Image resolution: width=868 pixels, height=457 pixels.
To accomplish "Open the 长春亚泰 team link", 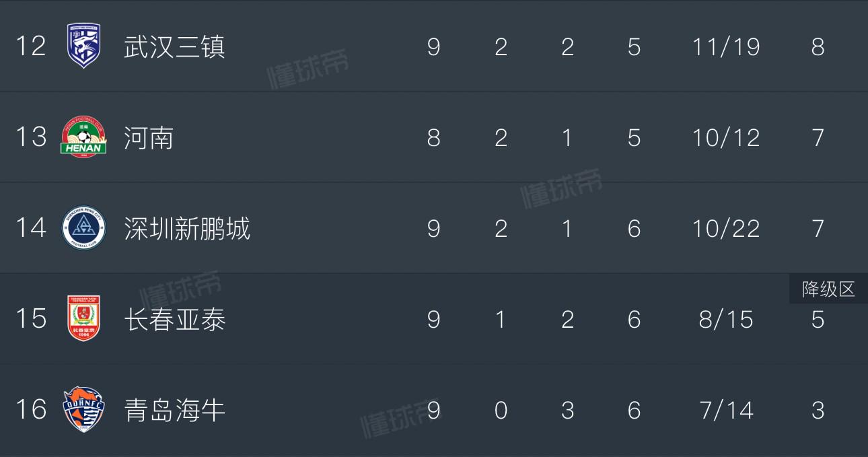I will [x=174, y=319].
